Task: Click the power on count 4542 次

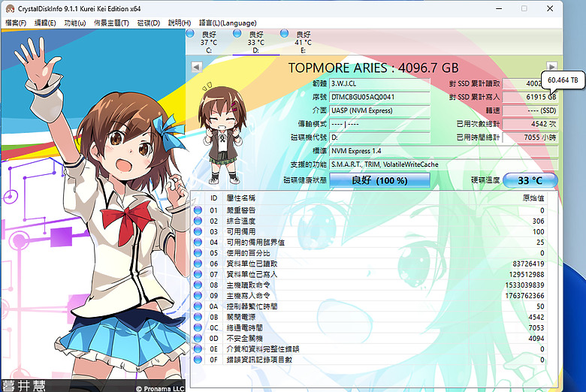Action: pyautogui.click(x=530, y=124)
